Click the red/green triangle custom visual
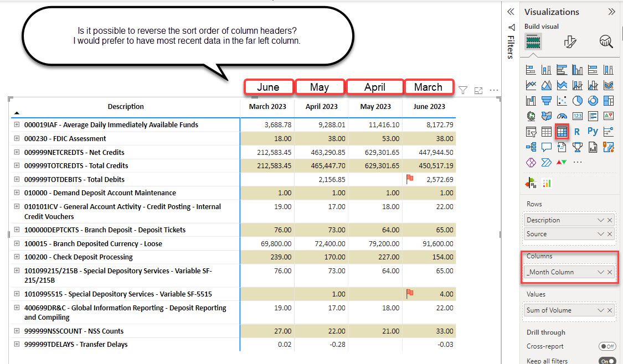623x364 pixels. 562,162
